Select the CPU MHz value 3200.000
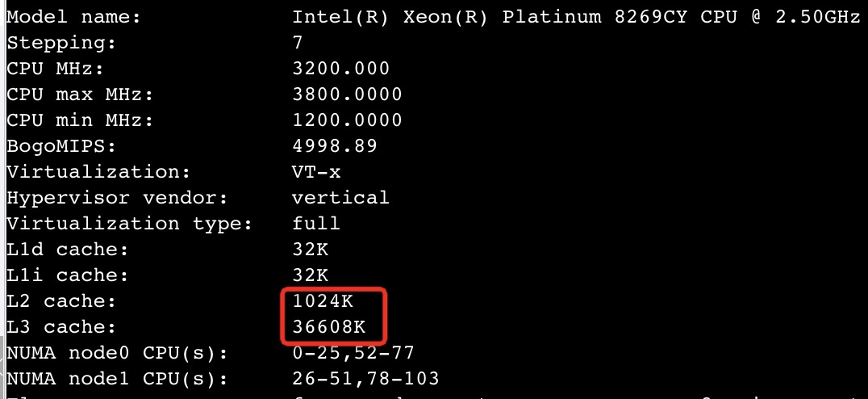The width and height of the screenshot is (868, 399). point(341,69)
